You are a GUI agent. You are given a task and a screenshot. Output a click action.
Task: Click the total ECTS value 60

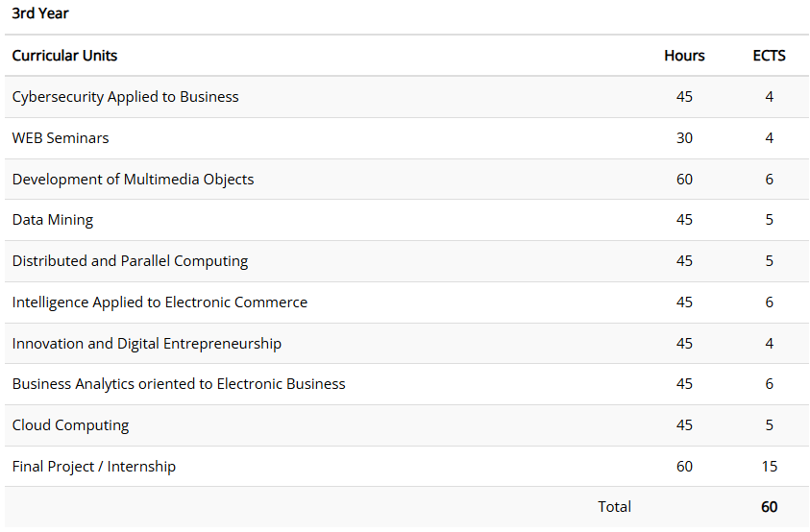click(769, 507)
